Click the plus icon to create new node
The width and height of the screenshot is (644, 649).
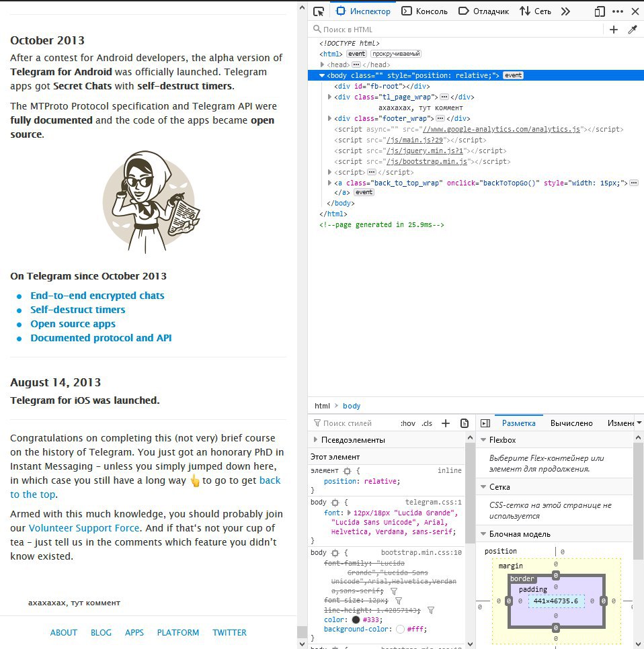pos(614,30)
